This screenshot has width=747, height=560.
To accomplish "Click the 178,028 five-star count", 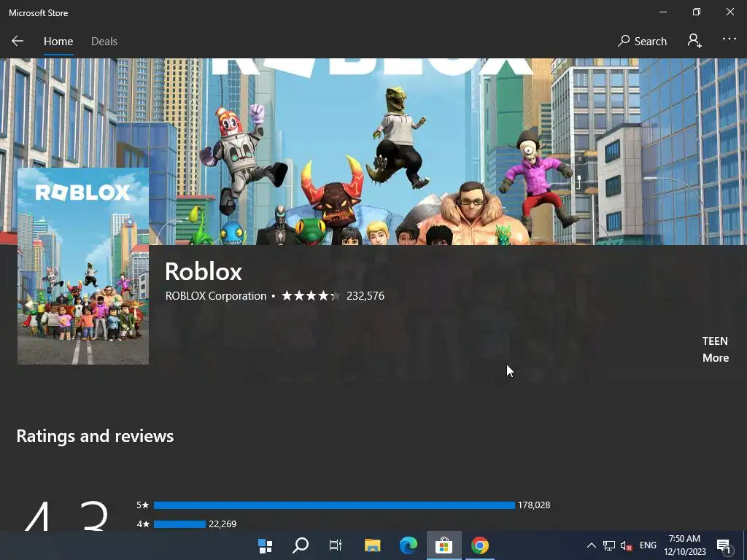I will pos(534,505).
